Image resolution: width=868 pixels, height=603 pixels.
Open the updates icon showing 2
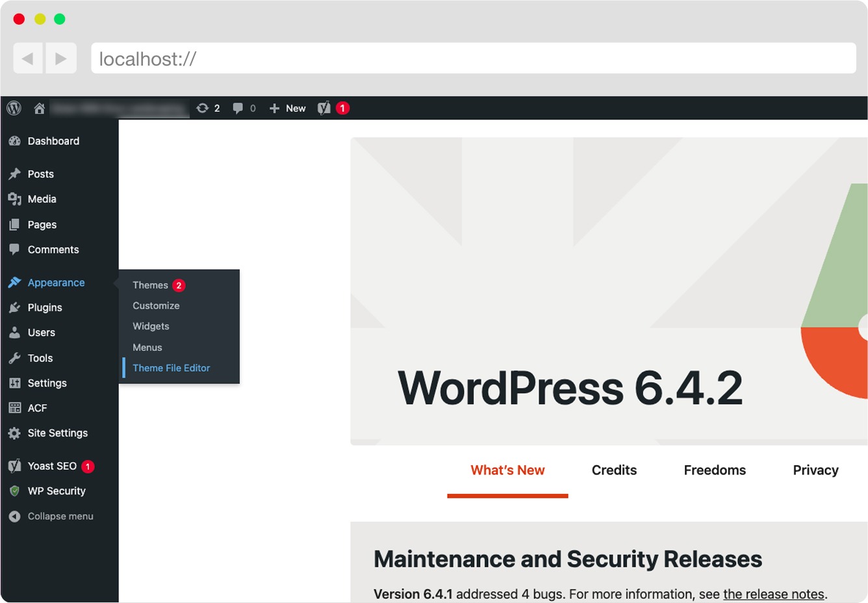coord(208,109)
